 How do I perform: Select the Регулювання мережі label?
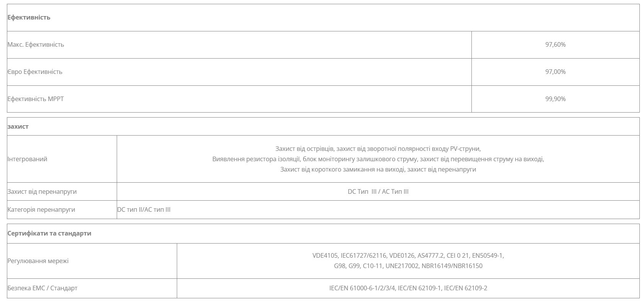[38, 261]
